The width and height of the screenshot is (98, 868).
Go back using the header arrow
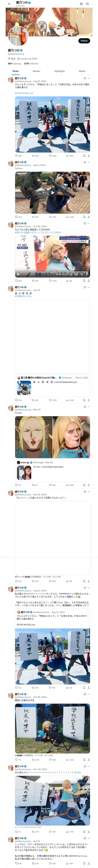9,4
